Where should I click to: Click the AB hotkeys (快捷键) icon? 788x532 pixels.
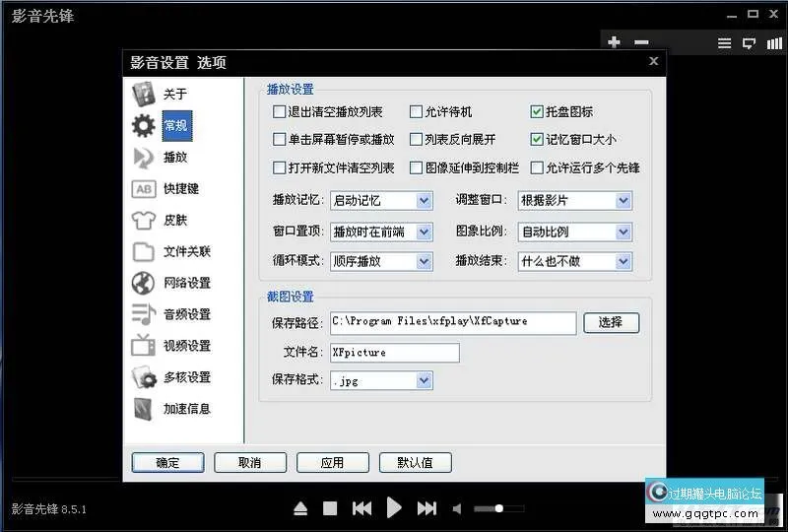click(x=144, y=189)
